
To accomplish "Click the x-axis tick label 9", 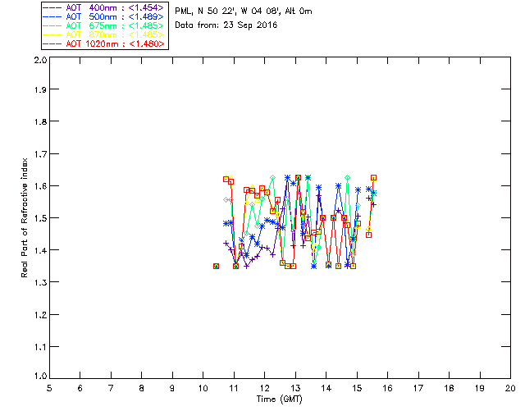I will click(x=172, y=388).
